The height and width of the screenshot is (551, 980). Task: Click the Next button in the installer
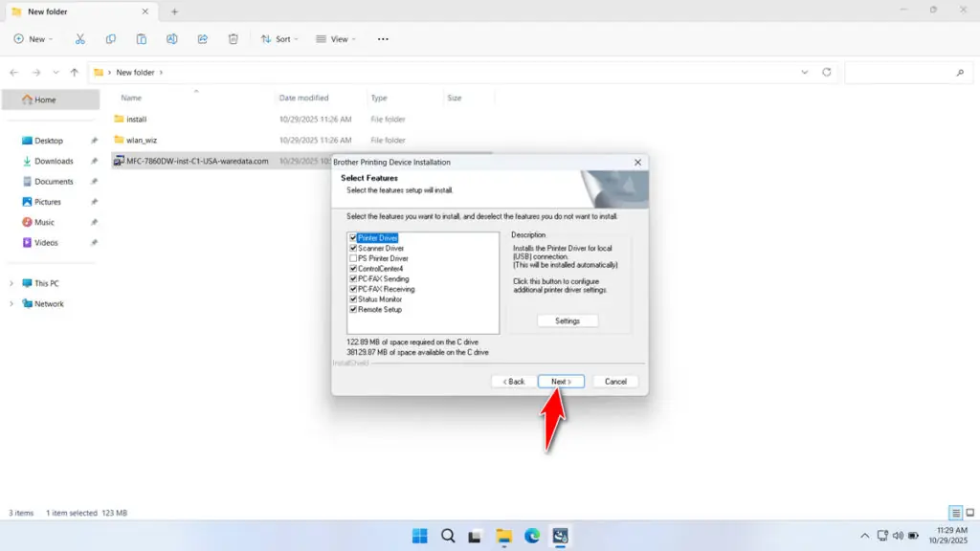(x=561, y=381)
